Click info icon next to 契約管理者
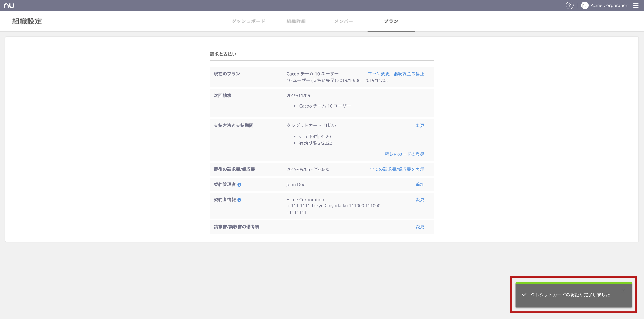 (239, 185)
